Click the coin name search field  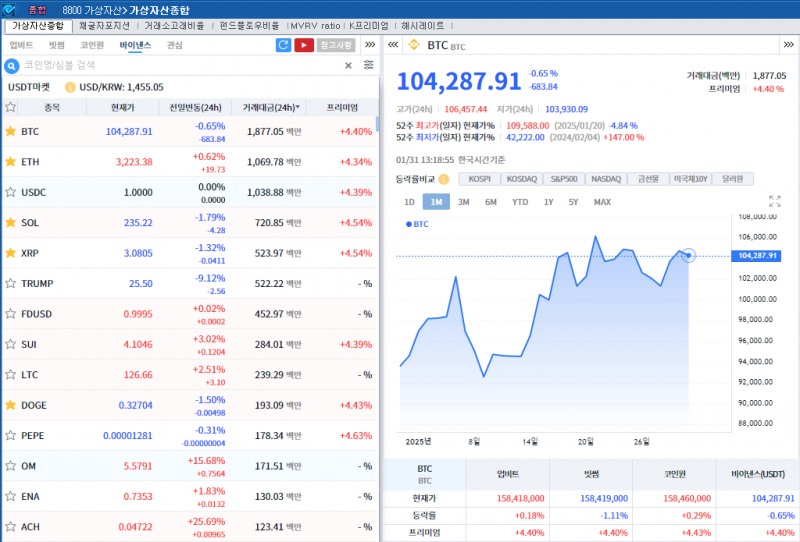tap(181, 65)
